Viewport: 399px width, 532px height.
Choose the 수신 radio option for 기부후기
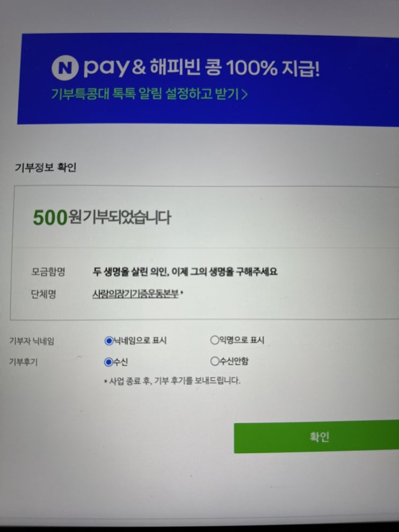point(108,362)
